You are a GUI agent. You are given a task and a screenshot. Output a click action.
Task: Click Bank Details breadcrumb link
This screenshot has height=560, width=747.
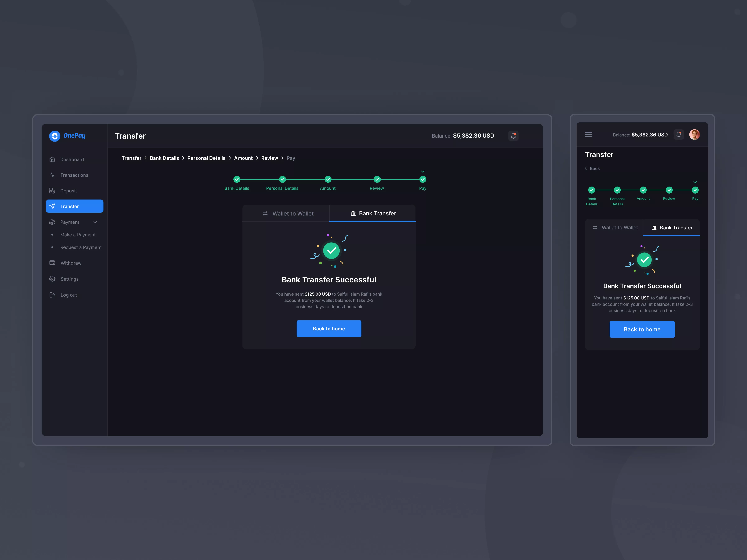point(164,158)
